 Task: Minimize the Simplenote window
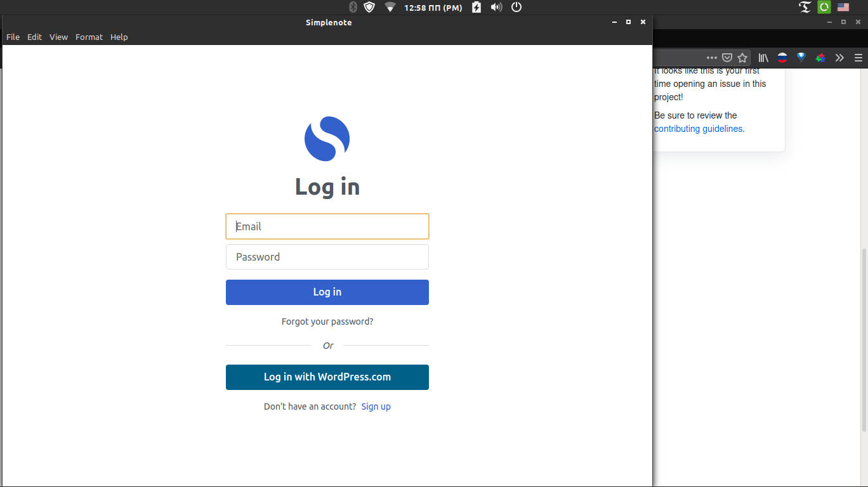coord(614,22)
